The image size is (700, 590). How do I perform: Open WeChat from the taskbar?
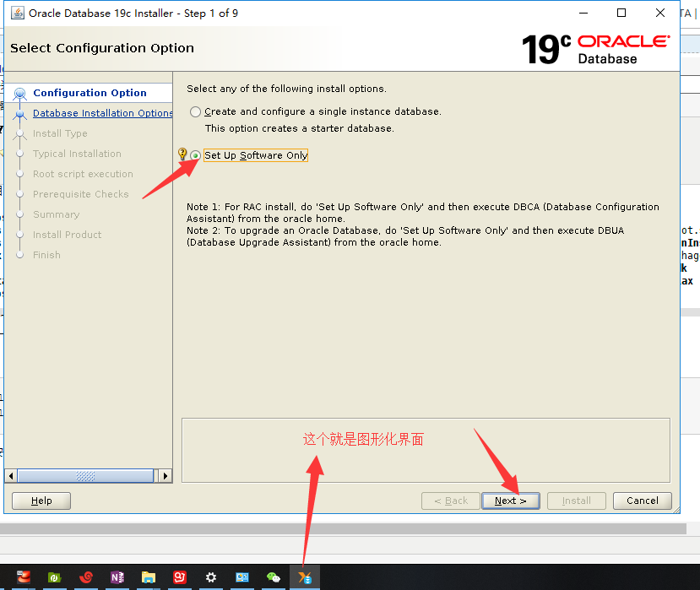point(274,577)
